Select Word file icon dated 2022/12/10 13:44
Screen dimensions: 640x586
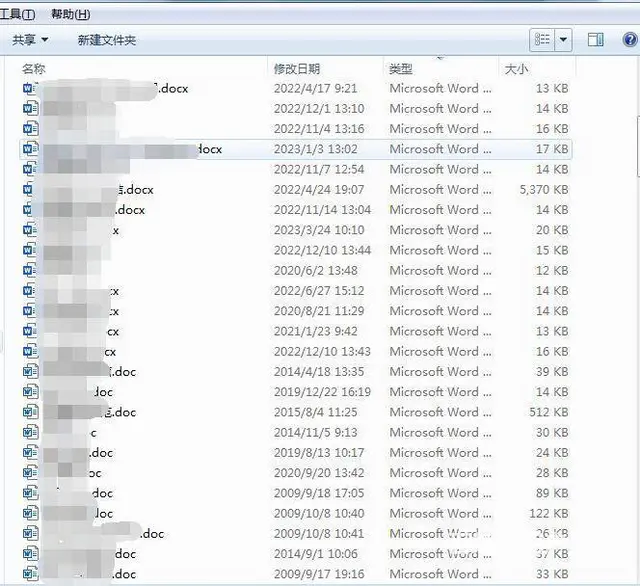(30, 250)
